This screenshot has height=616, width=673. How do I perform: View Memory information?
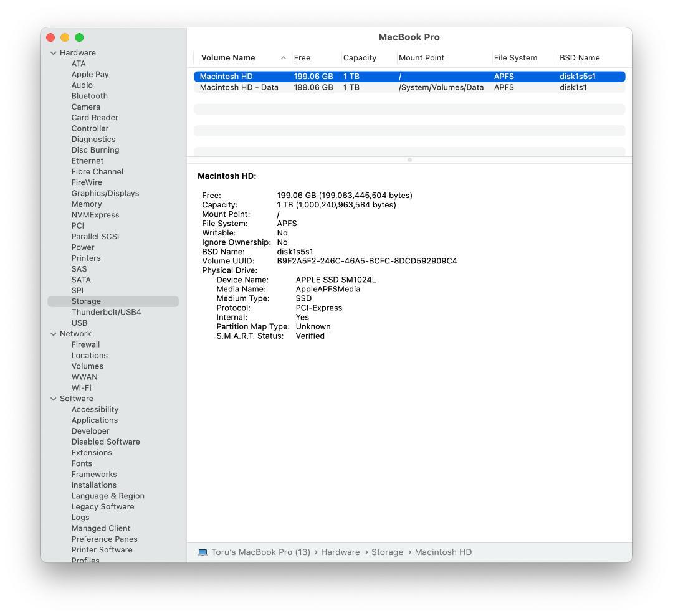[86, 204]
